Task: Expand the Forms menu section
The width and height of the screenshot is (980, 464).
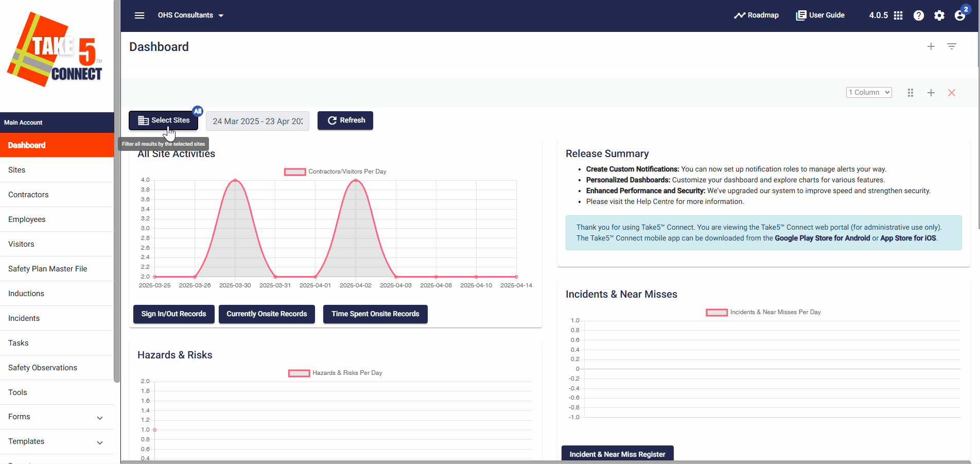Action: 57,417
